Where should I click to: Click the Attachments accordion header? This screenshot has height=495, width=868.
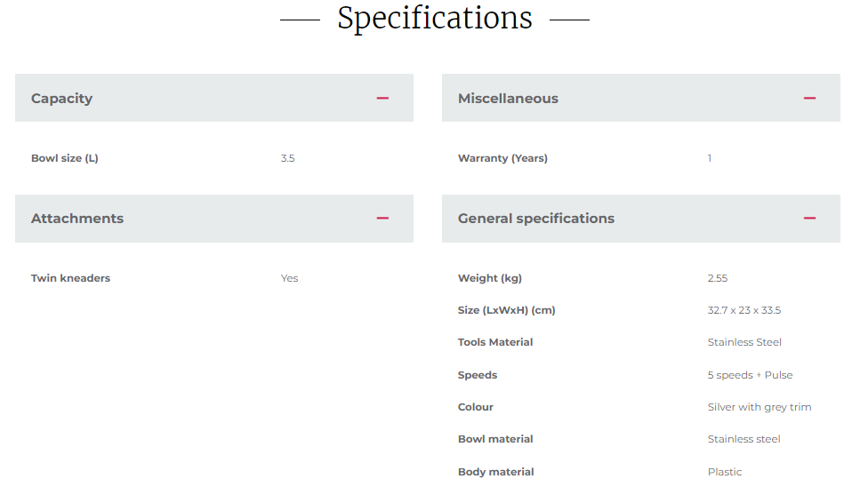pos(214,219)
